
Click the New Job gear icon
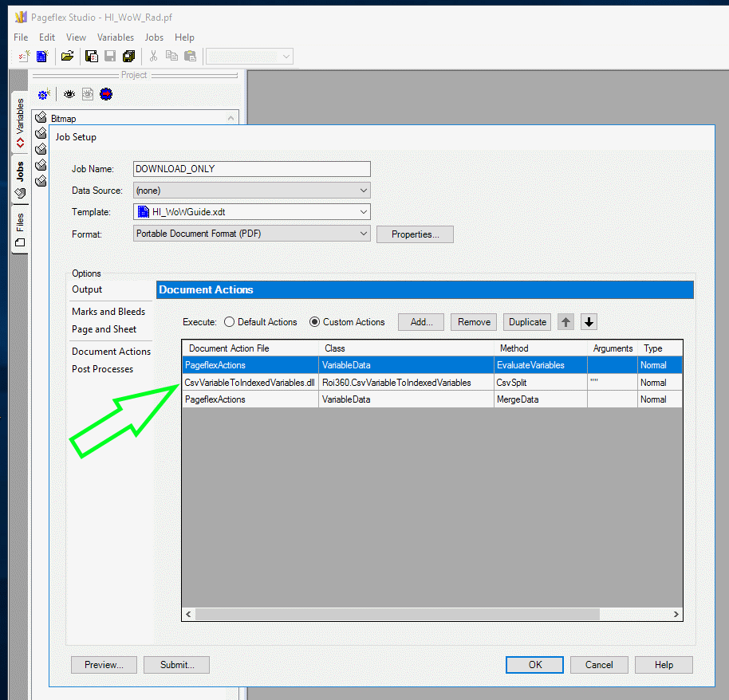(44, 94)
